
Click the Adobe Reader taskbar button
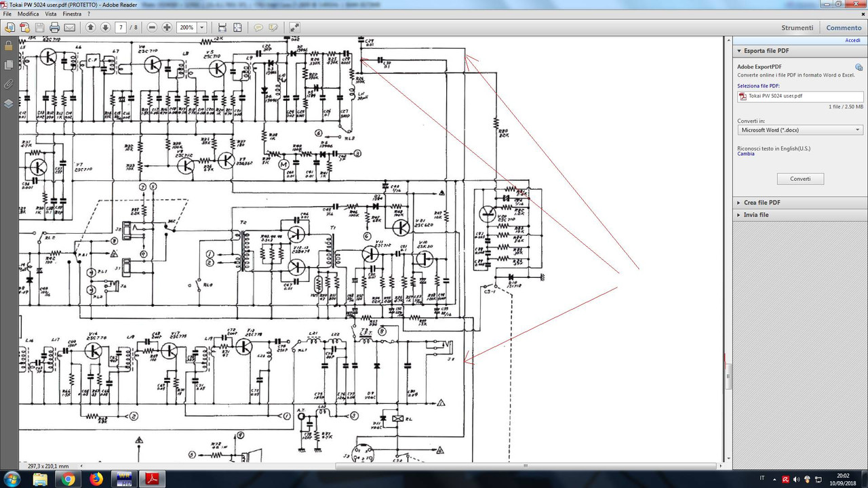153,479
